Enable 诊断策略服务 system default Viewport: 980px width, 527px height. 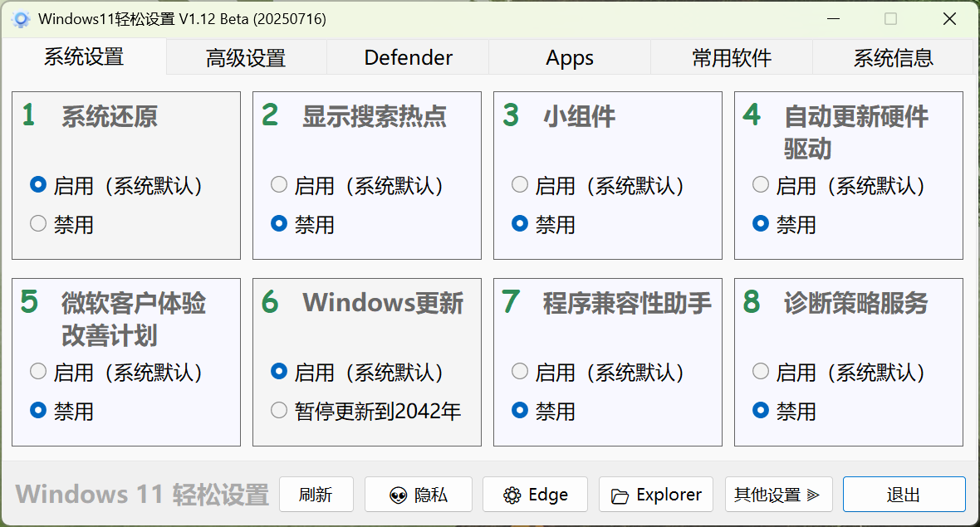(761, 372)
